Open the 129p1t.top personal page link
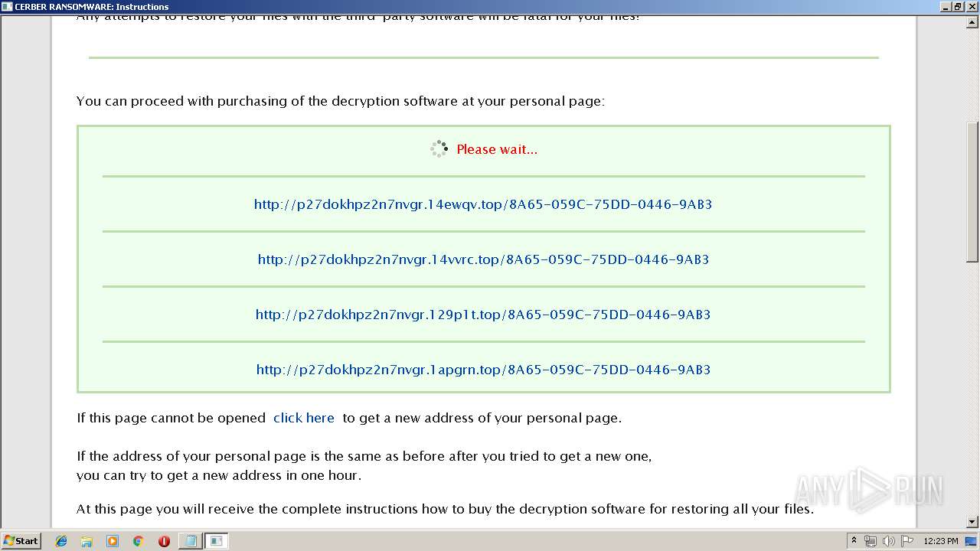Image resolution: width=980 pixels, height=551 pixels. 483,315
